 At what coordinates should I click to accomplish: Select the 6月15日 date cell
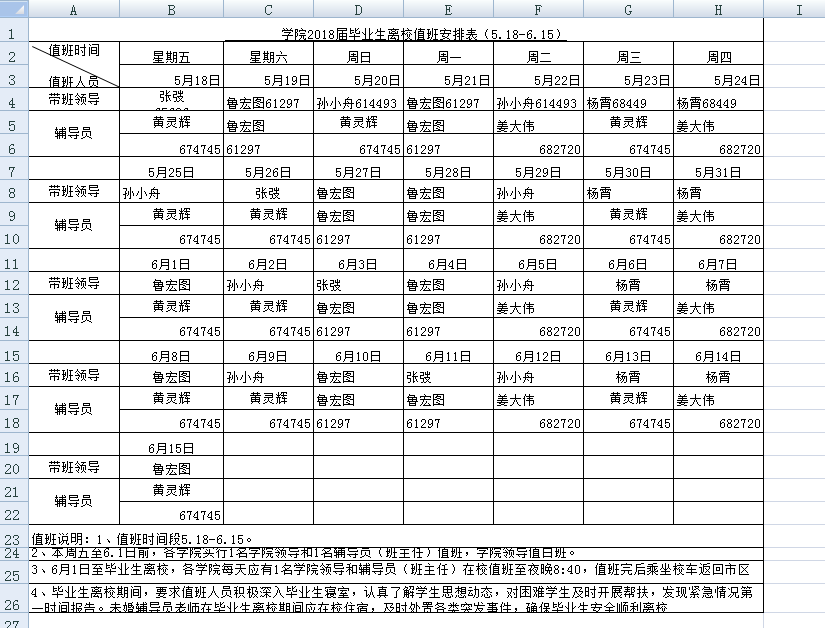pos(171,447)
